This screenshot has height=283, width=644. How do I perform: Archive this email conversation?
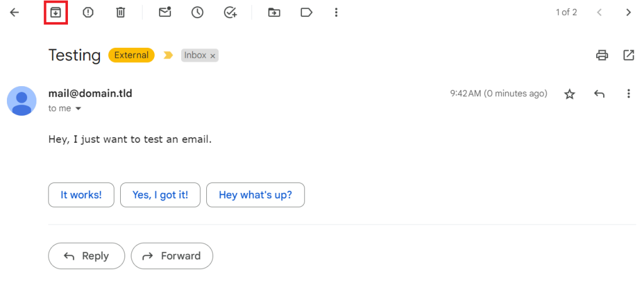click(x=55, y=12)
